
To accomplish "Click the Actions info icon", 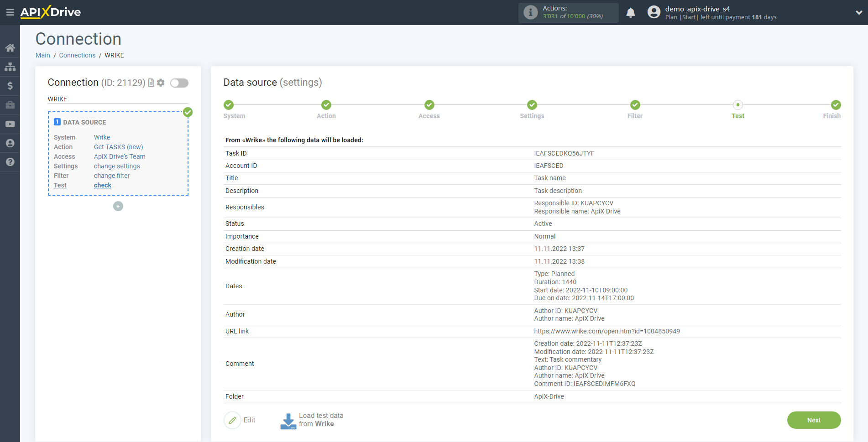I will [530, 12].
